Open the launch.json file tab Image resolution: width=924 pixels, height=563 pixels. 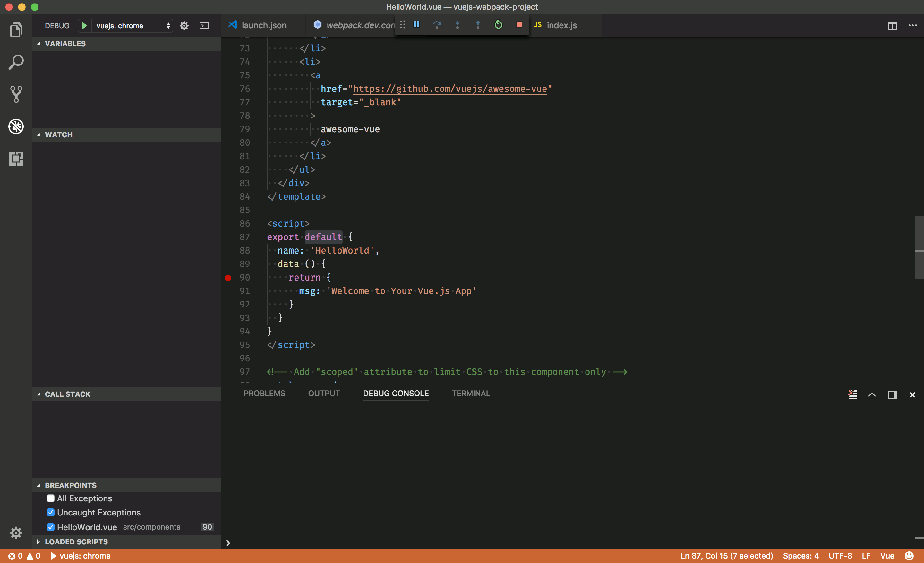[263, 24]
